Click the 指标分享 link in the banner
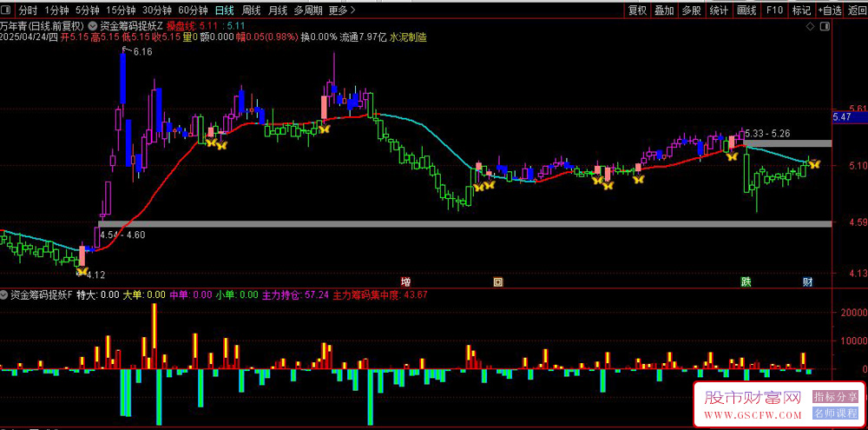Image resolution: width=868 pixels, height=430 pixels. tap(835, 397)
